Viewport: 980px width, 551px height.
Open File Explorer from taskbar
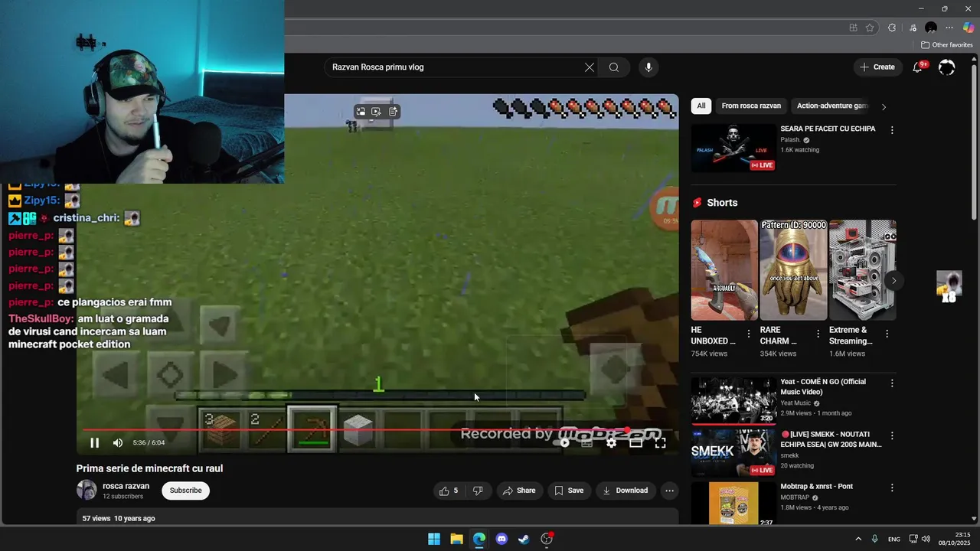click(x=456, y=539)
